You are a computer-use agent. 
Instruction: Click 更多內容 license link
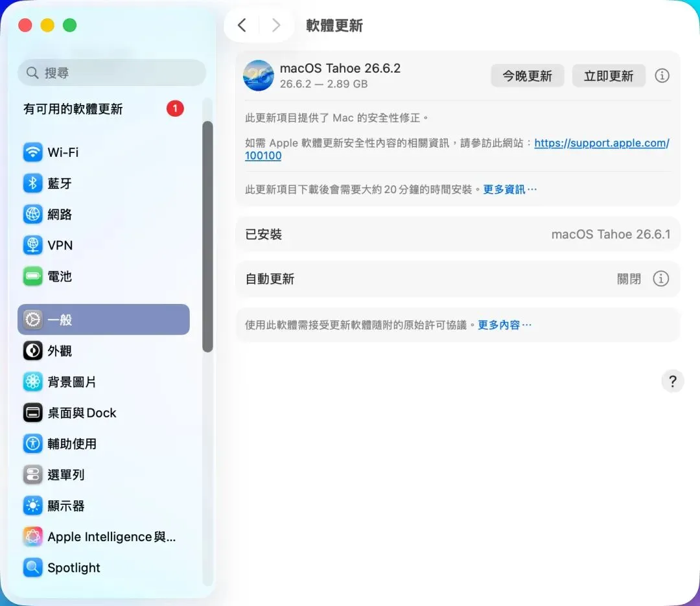click(504, 325)
